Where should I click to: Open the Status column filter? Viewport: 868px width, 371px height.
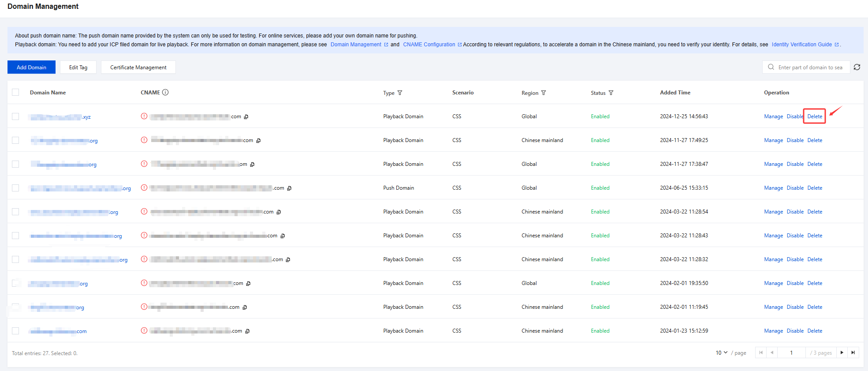coord(611,93)
